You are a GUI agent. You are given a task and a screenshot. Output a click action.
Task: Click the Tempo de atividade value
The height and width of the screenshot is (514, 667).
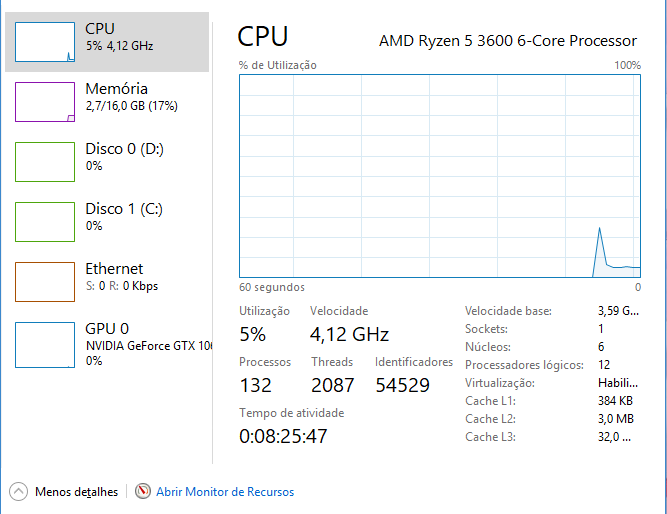pos(283,436)
